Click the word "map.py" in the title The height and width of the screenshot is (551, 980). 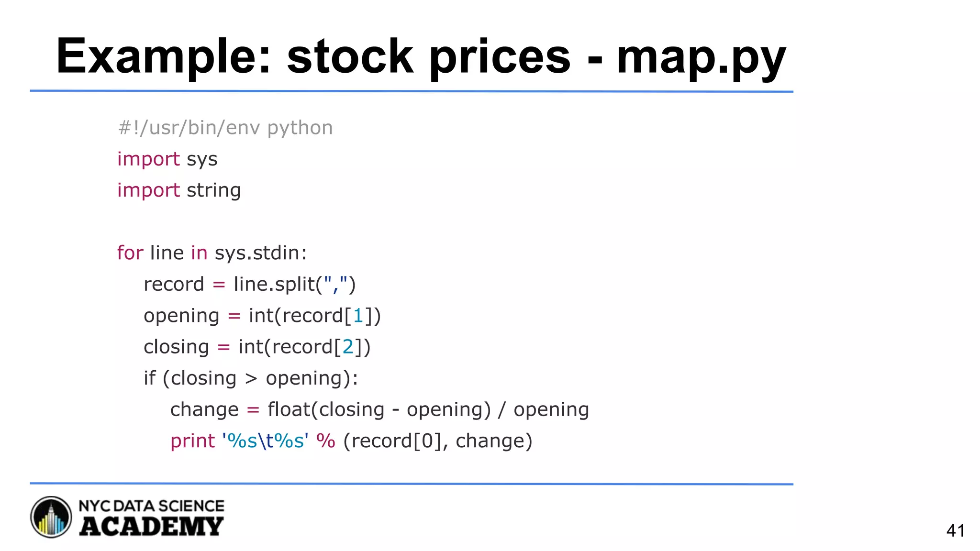tap(701, 58)
